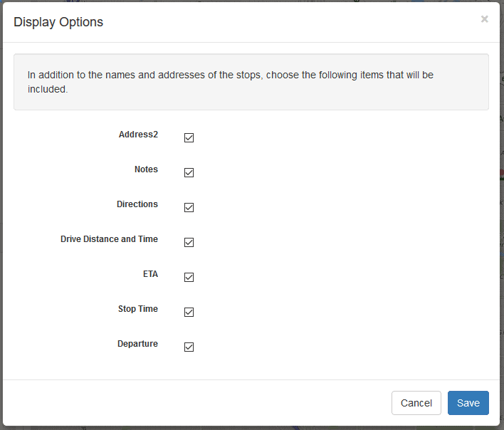This screenshot has height=430, width=504.
Task: Click the Address2 label text
Action: coord(138,135)
